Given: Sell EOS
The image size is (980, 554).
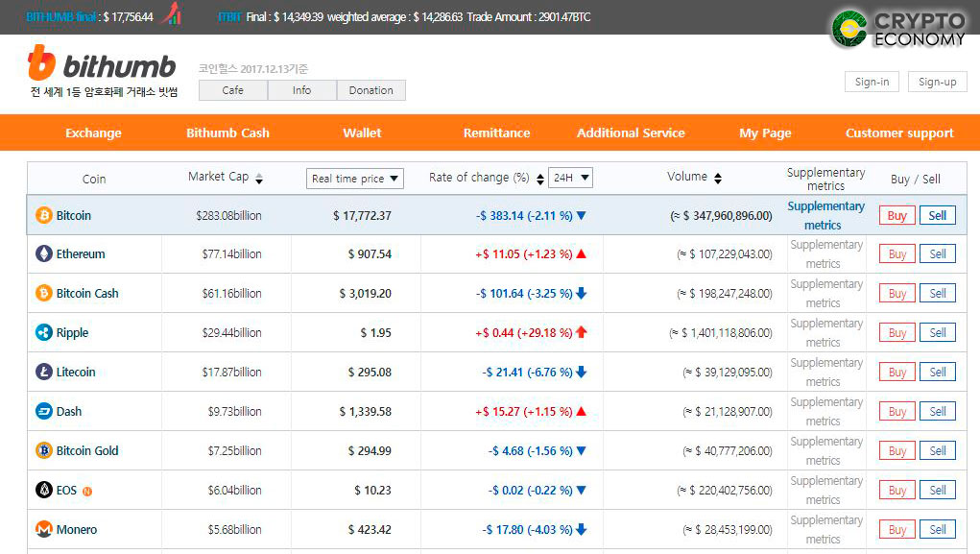Looking at the screenshot, I should [938, 491].
